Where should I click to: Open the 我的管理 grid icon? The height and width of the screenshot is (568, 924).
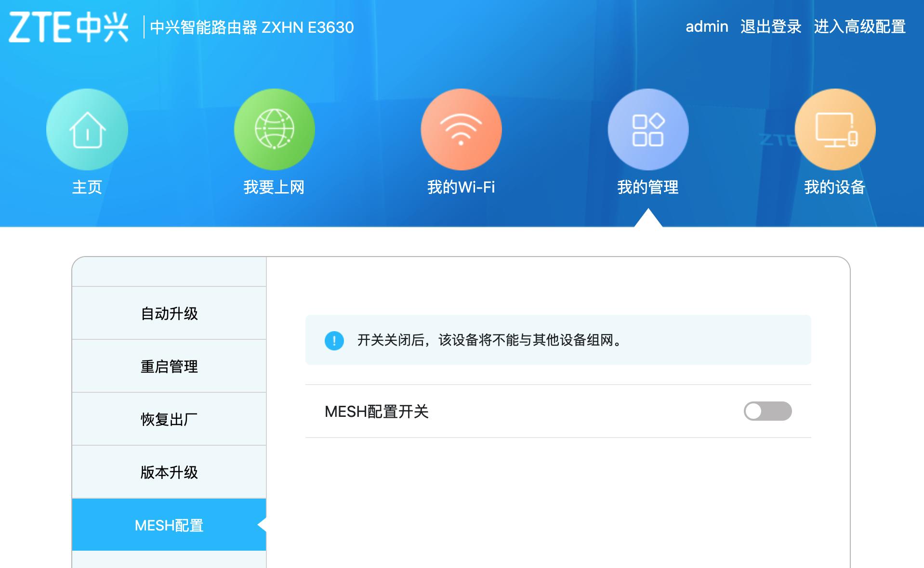point(647,129)
